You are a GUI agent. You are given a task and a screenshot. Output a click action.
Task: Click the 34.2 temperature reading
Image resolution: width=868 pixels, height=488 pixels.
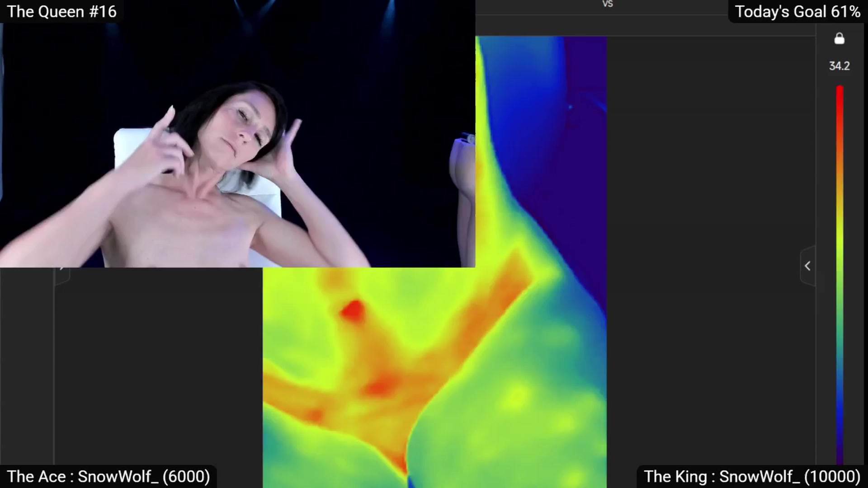pos(839,66)
